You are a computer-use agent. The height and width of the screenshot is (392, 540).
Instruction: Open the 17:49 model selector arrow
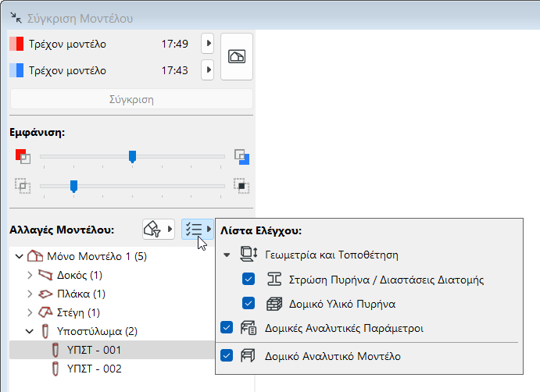tap(208, 44)
